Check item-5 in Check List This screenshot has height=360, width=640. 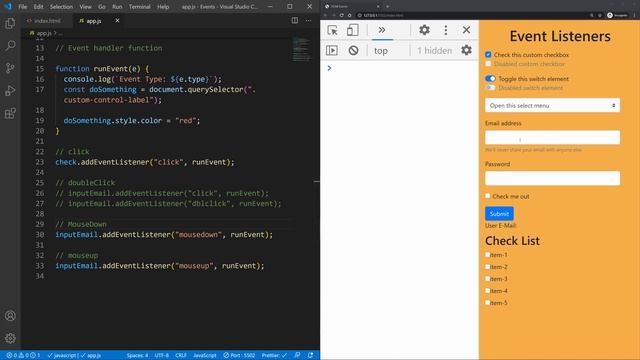coord(487,302)
